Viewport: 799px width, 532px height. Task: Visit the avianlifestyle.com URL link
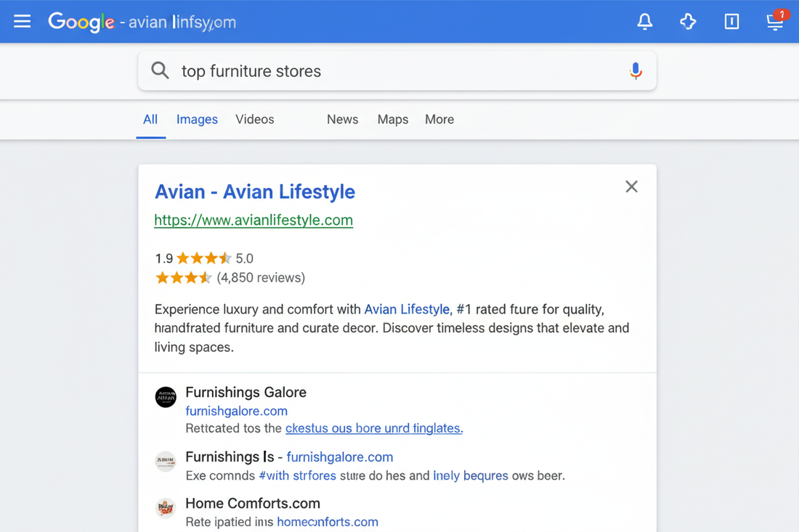254,220
